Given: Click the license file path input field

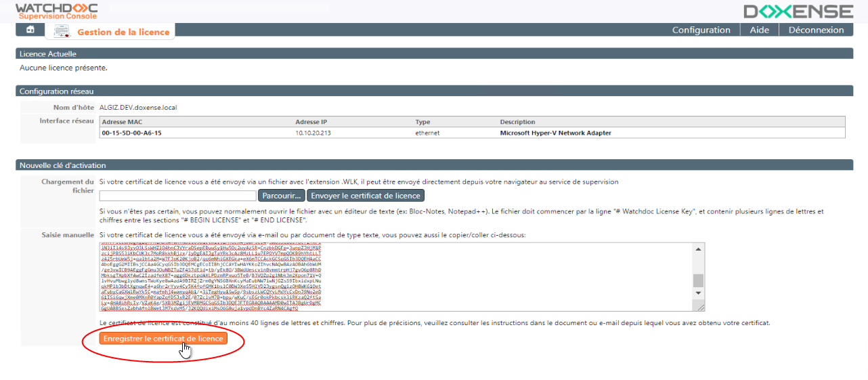Looking at the screenshot, I should tap(177, 196).
